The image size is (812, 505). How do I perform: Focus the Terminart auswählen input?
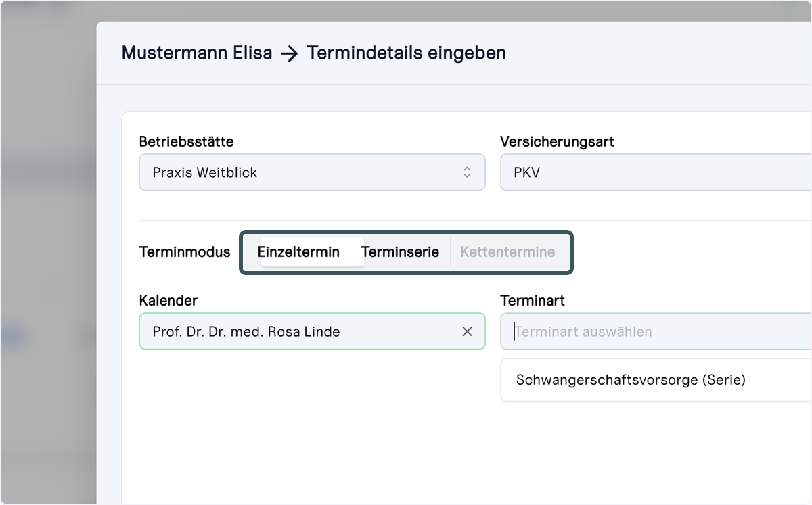coord(656,331)
